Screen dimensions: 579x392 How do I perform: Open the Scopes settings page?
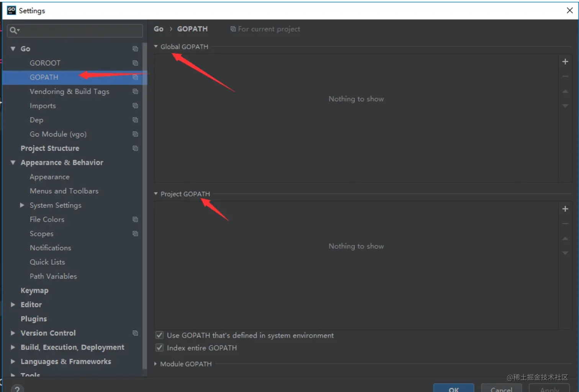42,234
